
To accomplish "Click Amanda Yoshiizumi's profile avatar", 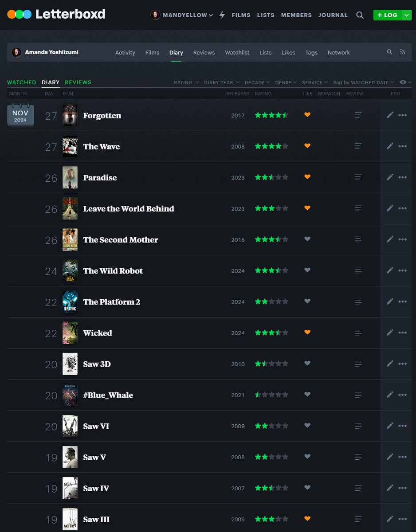I will [16, 52].
